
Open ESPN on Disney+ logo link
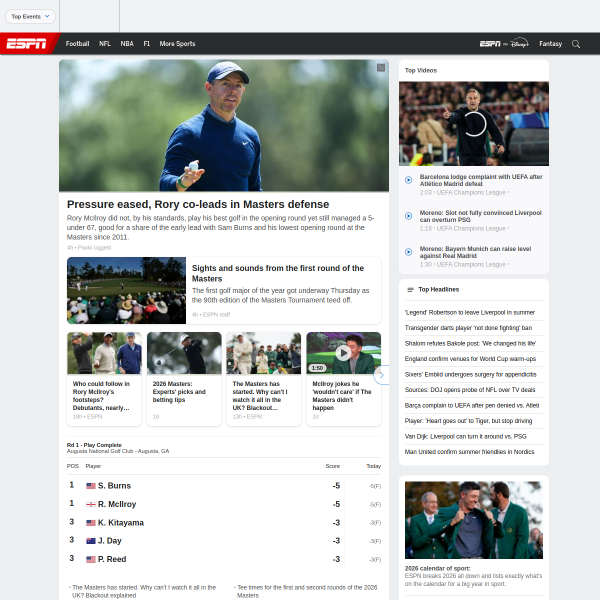click(504, 44)
